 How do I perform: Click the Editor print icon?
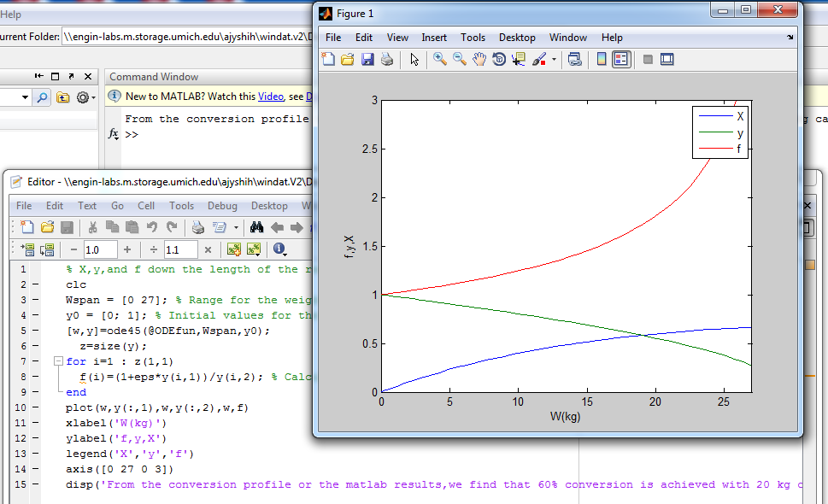(198, 227)
